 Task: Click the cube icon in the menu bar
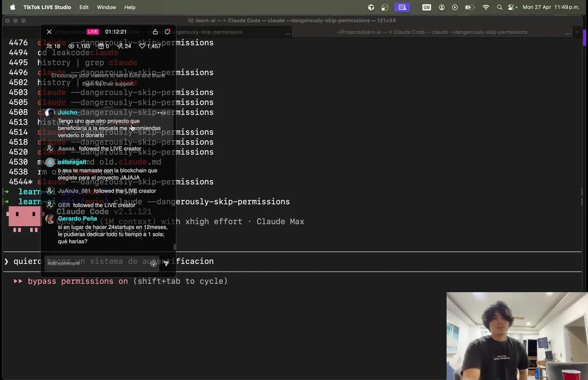pos(371,7)
